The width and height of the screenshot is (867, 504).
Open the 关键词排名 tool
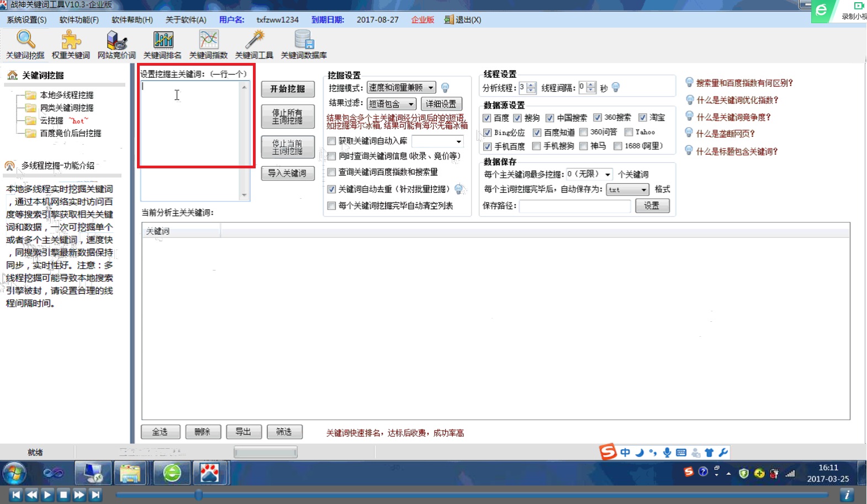pos(162,45)
